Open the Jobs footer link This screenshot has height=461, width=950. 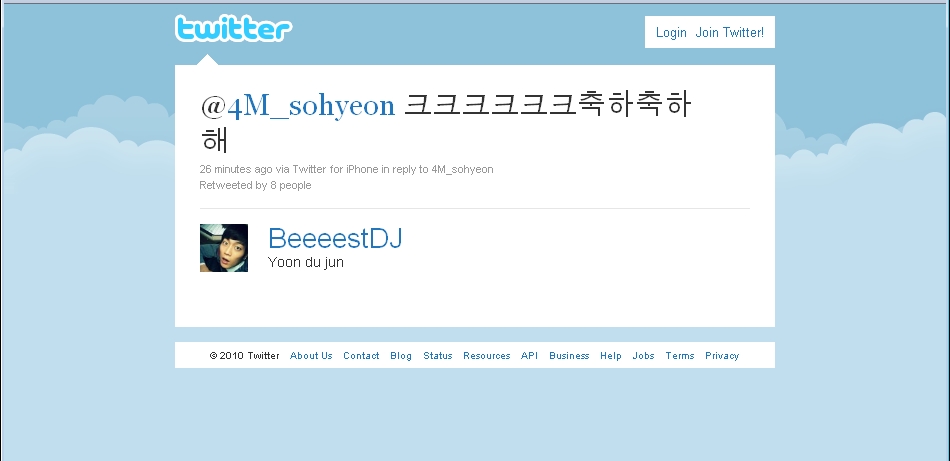coord(643,356)
